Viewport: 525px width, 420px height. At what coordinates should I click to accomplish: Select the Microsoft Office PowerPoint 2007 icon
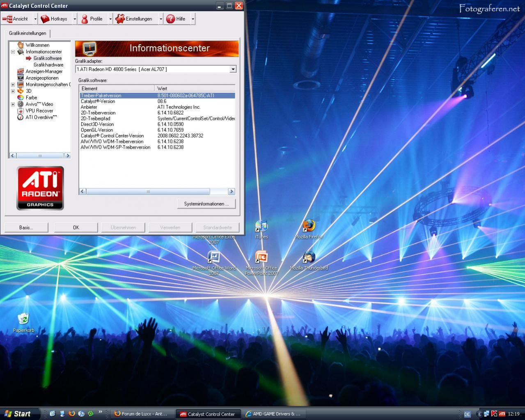pos(261,263)
